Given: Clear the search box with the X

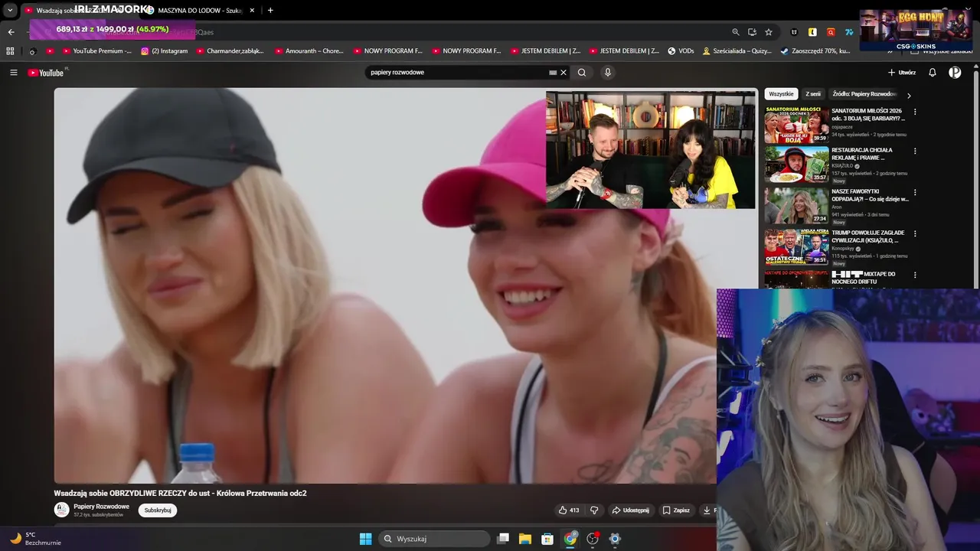Looking at the screenshot, I should 563,73.
